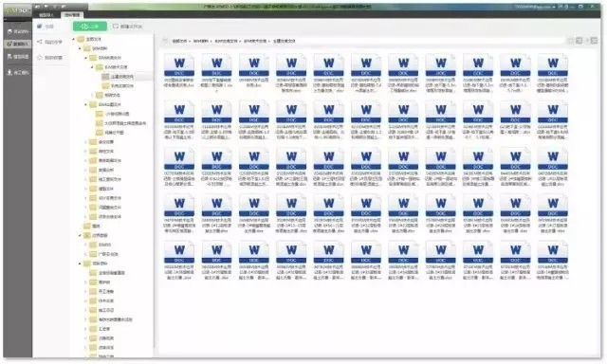607x364 pixels.
Task: Switch to the rightmost view icon on the breadcrumb bar
Action: click(x=594, y=41)
